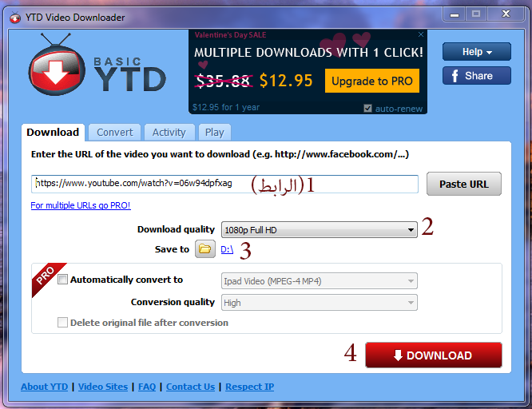This screenshot has width=532, height=409.
Task: Open the Respect IP link
Action: click(250, 387)
